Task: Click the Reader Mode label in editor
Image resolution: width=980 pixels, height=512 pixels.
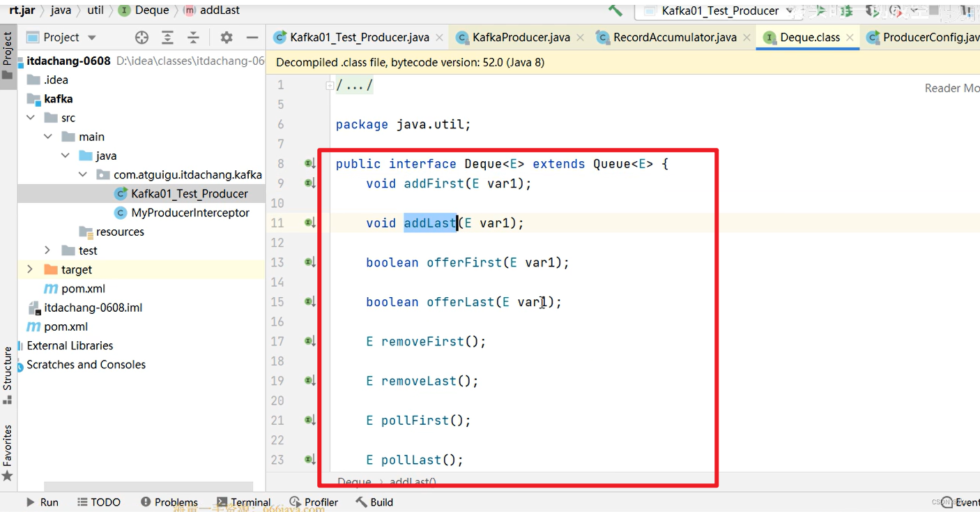Action: [952, 88]
